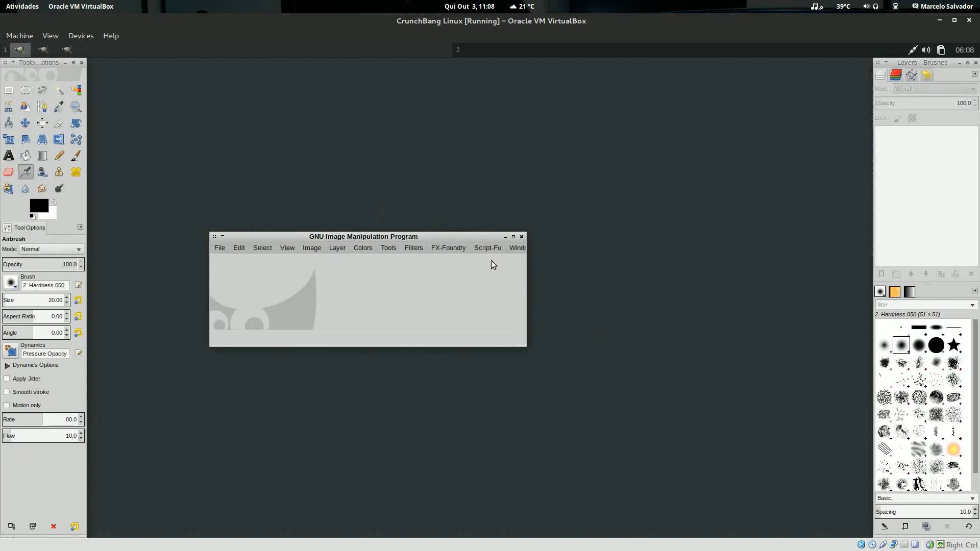Viewport: 980px width, 551px height.
Task: Select the Fuzzy Select wand tool
Action: tap(59, 90)
